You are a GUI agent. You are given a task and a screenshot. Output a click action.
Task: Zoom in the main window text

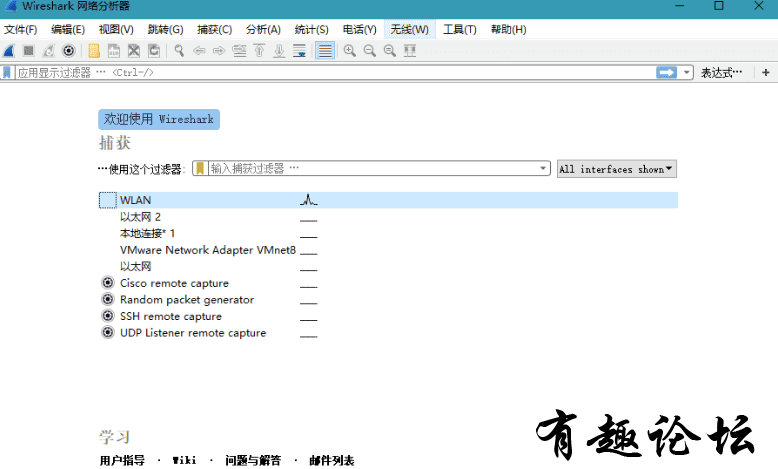[350, 51]
